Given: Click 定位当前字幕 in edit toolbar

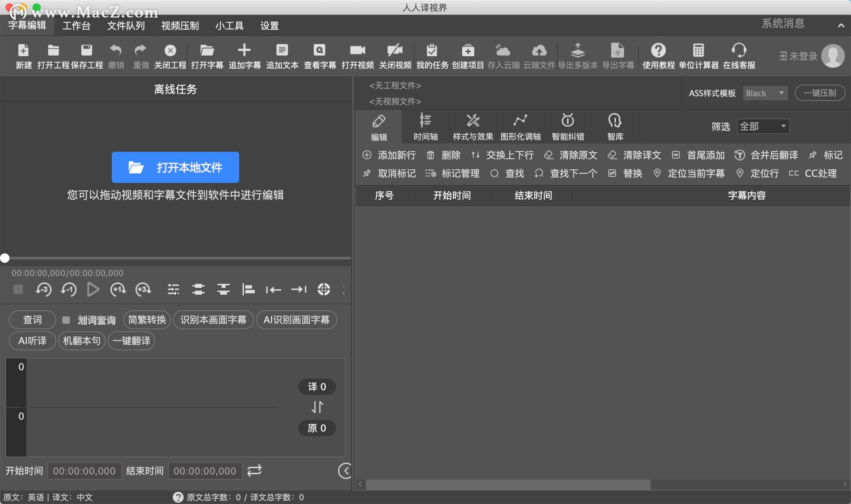Looking at the screenshot, I should click(689, 173).
